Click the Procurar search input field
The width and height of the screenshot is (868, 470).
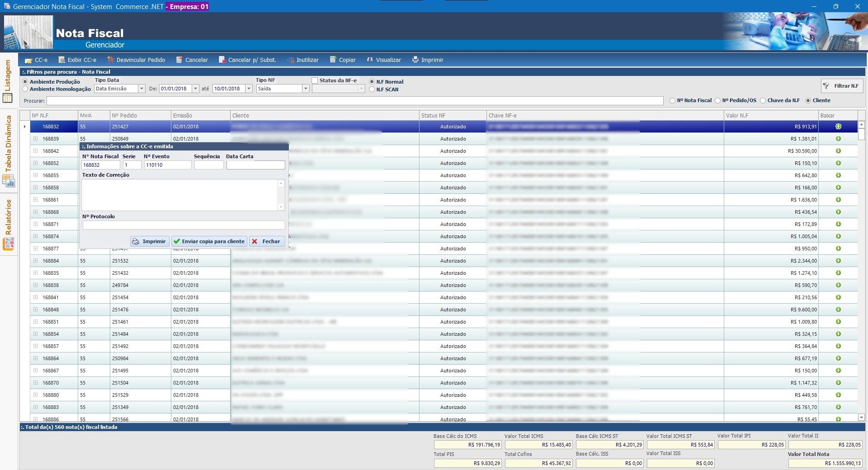[x=354, y=101]
